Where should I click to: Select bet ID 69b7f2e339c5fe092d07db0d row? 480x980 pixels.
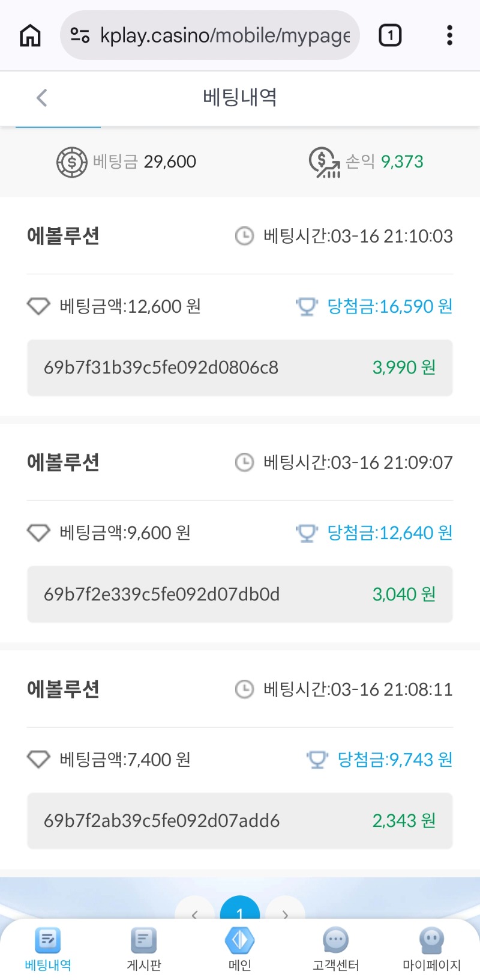pos(240,594)
